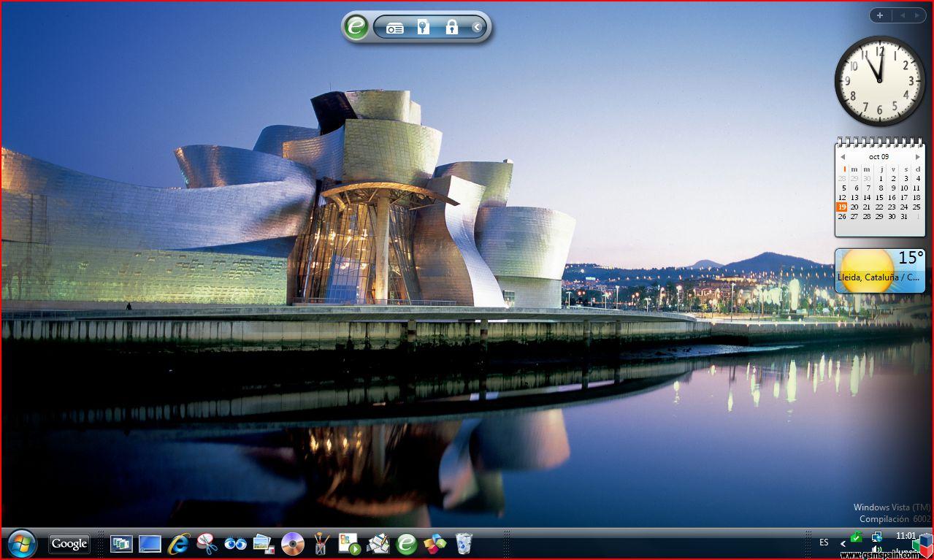Open the volume speaker tray icon
Image resolution: width=934 pixels, height=560 pixels.
pos(877,551)
